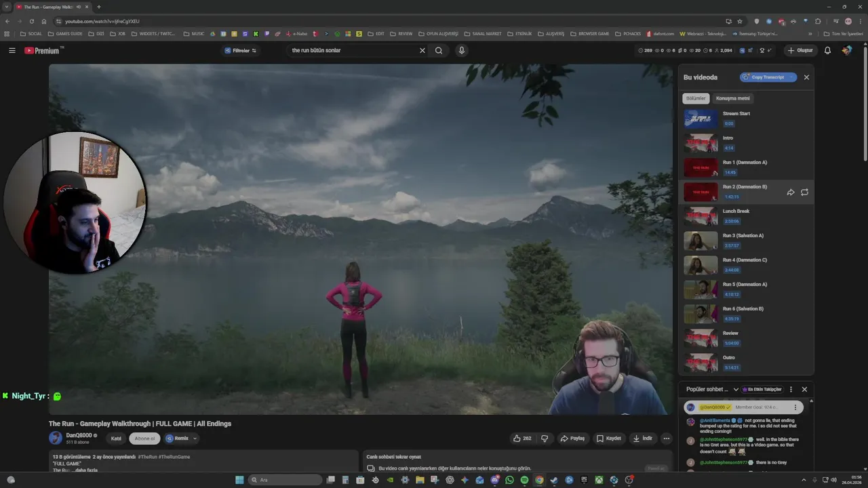The width and height of the screenshot is (868, 488).
Task: Reload the browser page
Action: pos(31,22)
